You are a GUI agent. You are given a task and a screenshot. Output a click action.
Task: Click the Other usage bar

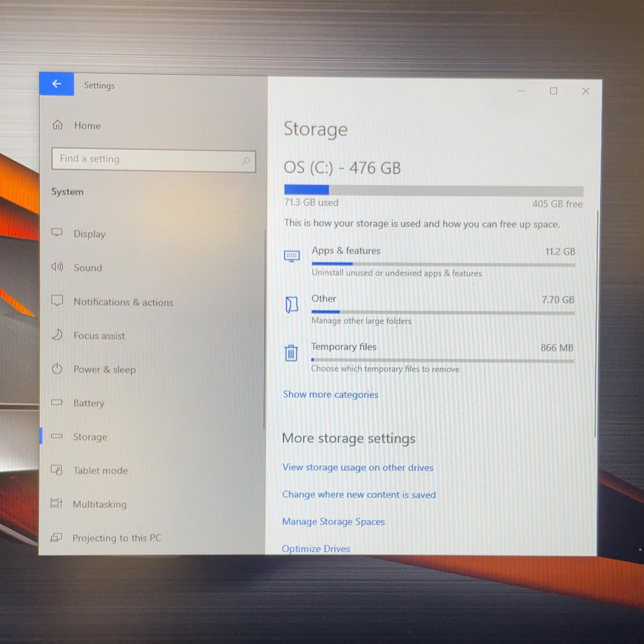tap(443, 312)
